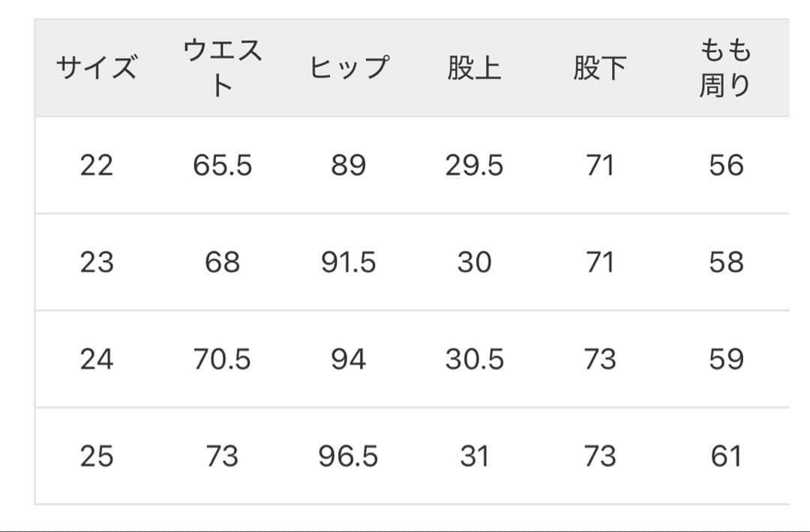The height and width of the screenshot is (532, 810).
Task: Select the 股下 column header
Action: point(599,68)
